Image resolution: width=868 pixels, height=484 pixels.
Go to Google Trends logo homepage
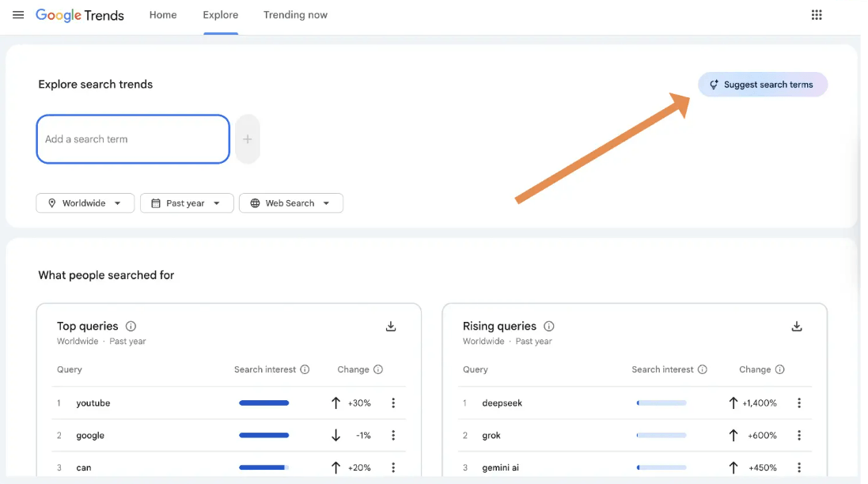[80, 16]
